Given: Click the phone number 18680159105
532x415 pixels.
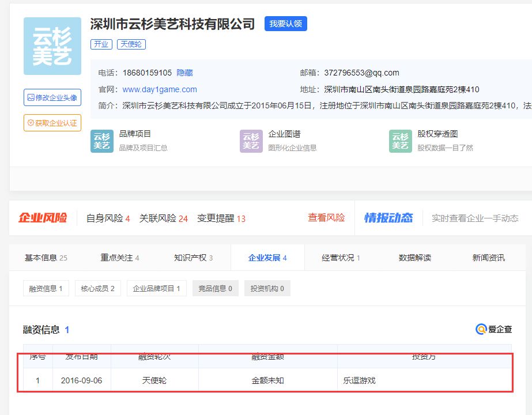Looking at the screenshot, I should pos(147,73).
